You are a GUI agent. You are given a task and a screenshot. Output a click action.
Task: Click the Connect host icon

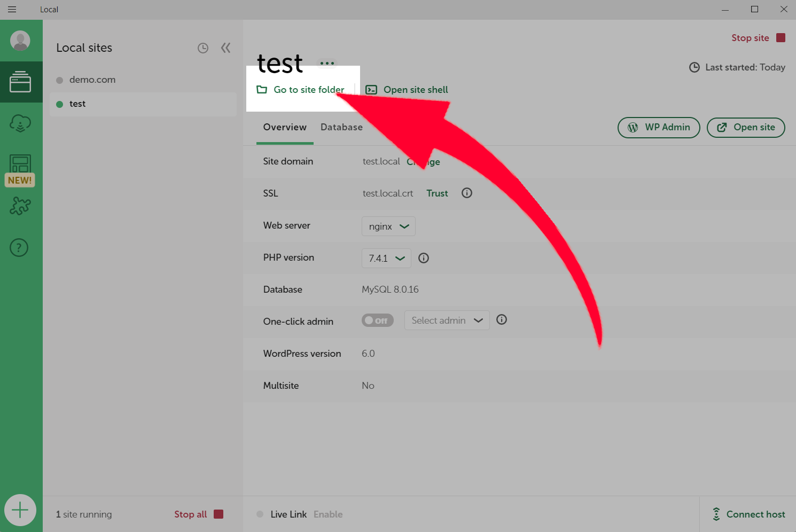(716, 514)
